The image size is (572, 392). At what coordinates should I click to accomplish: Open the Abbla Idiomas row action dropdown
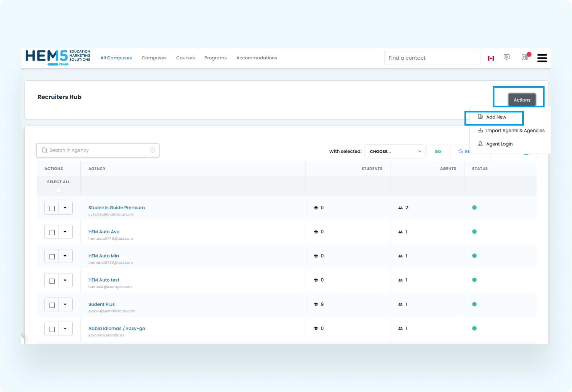coord(65,328)
